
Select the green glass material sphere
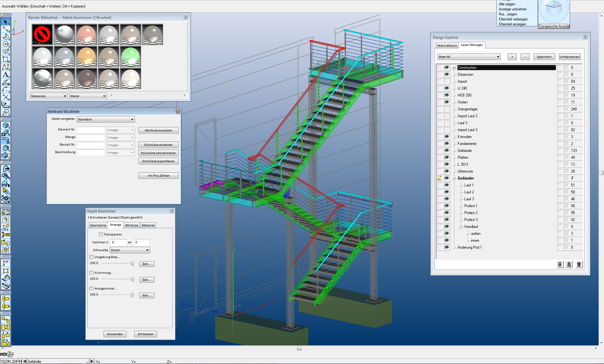pos(130,57)
